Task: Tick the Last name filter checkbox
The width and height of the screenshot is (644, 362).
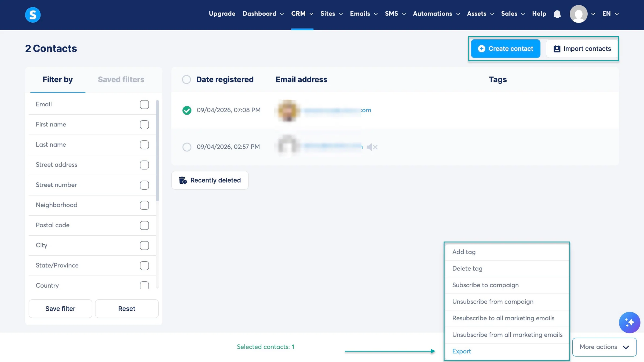Action: pos(144,145)
